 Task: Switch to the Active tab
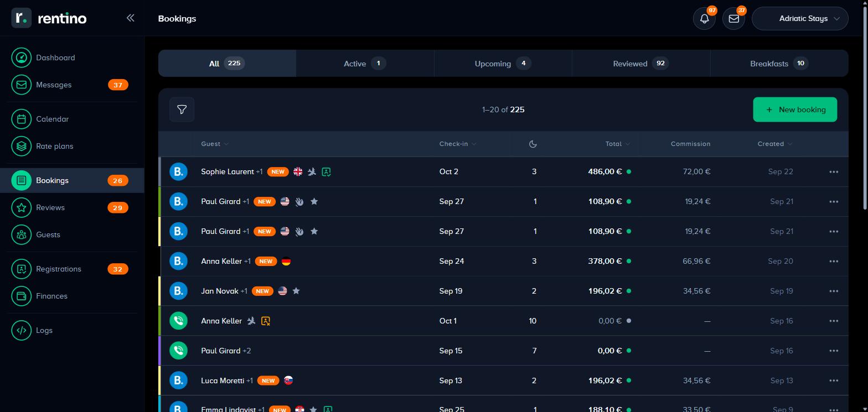(365, 63)
